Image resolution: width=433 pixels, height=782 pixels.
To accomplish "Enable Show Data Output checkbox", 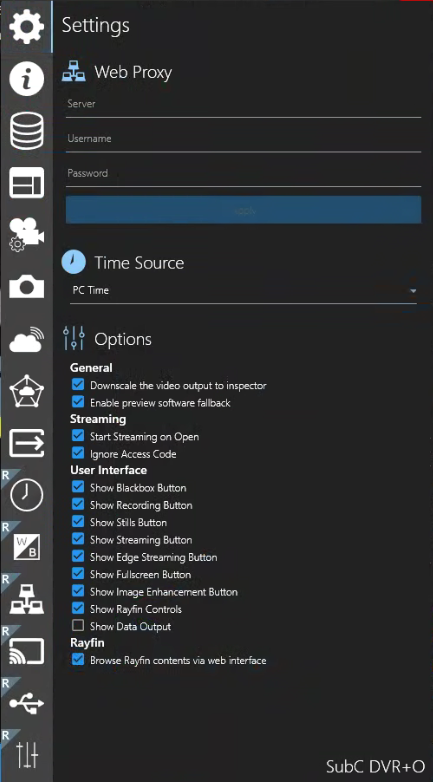I will (78, 626).
